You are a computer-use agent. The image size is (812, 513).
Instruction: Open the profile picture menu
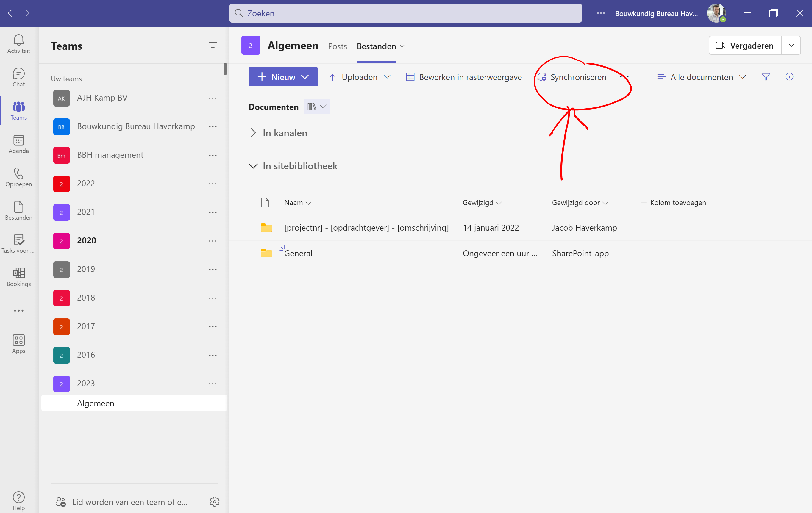pos(716,13)
